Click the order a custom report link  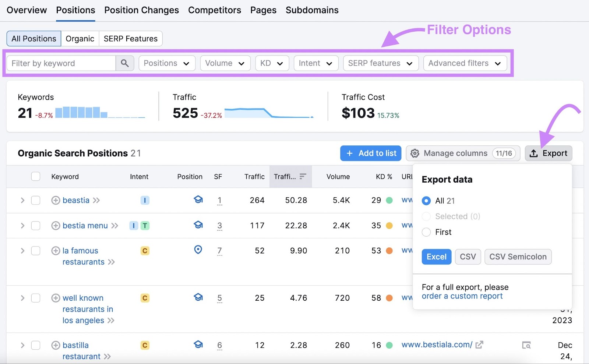coord(462,296)
